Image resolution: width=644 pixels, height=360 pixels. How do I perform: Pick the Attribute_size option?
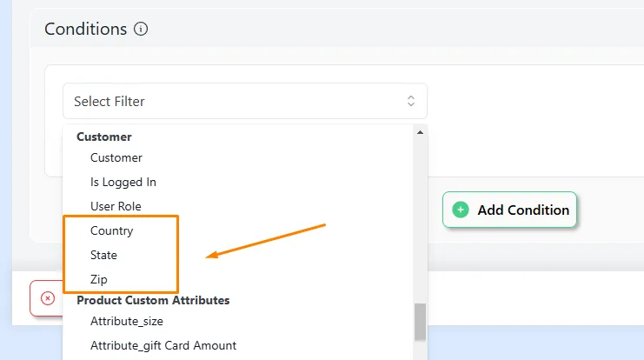tap(127, 321)
